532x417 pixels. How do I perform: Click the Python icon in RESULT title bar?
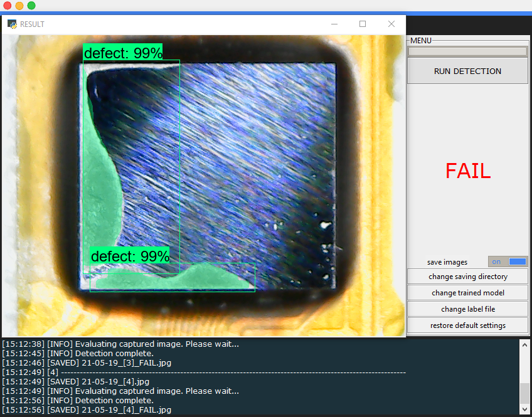[x=12, y=24]
